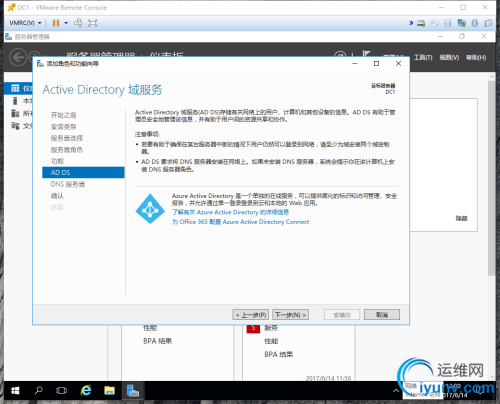Open Office 365 Azure AD Connect link
The image size is (500, 404).
240,222
